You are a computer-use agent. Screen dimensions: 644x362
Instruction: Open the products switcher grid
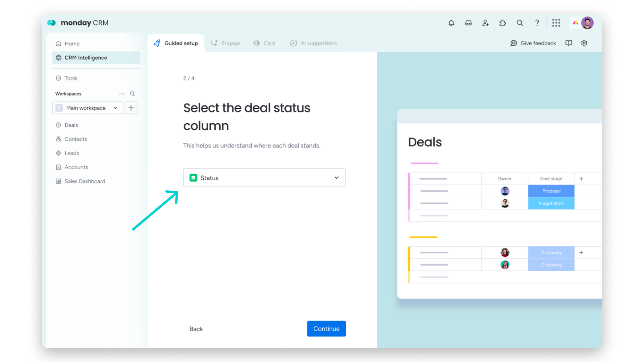(x=556, y=23)
